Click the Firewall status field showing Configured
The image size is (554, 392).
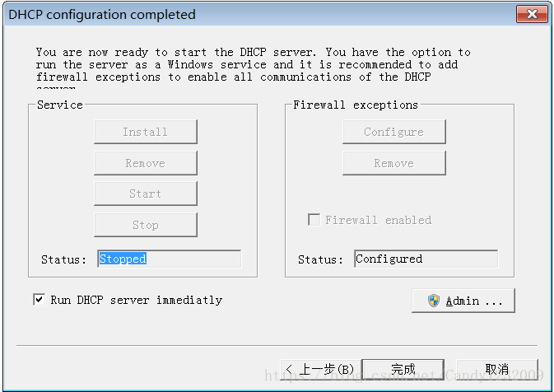(x=426, y=259)
